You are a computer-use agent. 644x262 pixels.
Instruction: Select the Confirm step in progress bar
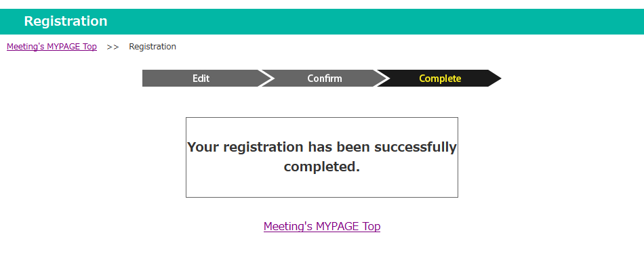pyautogui.click(x=325, y=79)
